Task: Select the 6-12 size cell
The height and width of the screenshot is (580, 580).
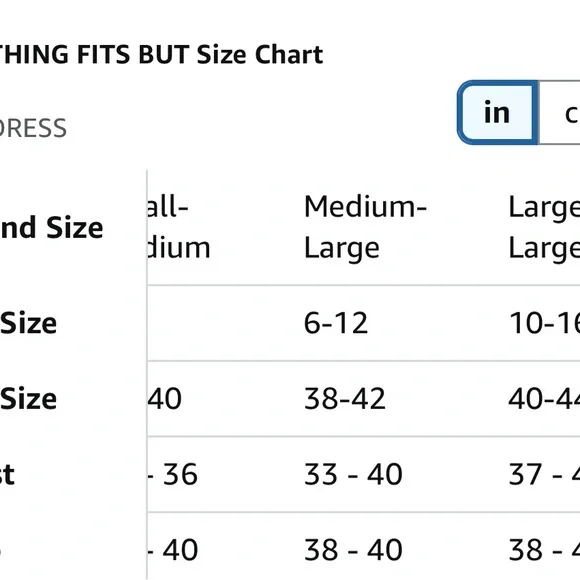Action: 336,323
